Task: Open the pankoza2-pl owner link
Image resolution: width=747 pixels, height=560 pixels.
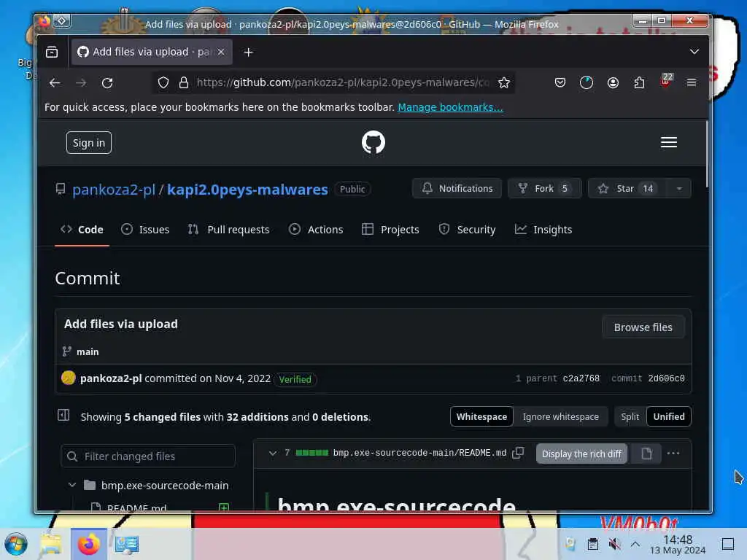Action: (114, 190)
